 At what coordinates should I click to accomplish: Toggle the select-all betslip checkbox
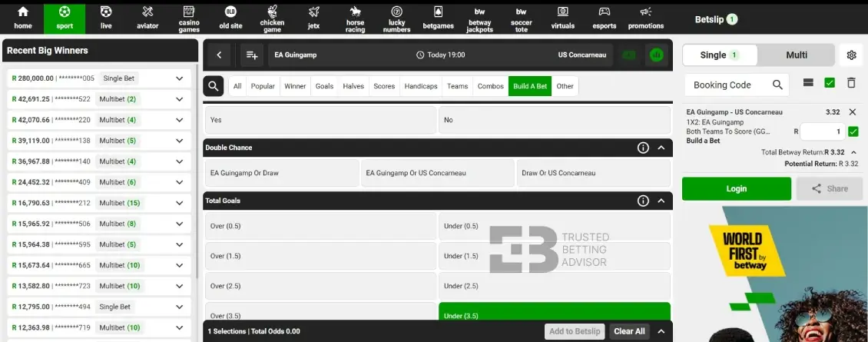(830, 82)
